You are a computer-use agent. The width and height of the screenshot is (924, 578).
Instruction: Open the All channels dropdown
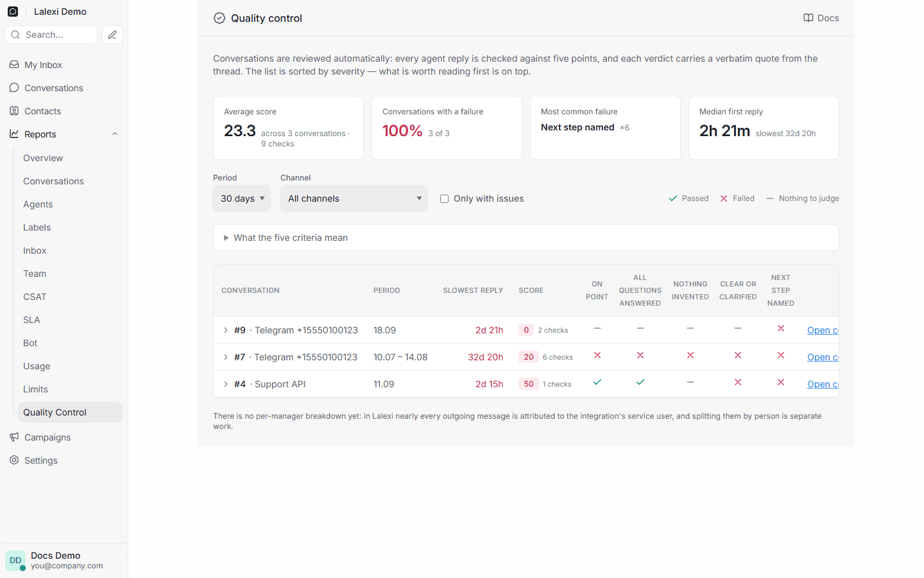pos(354,198)
